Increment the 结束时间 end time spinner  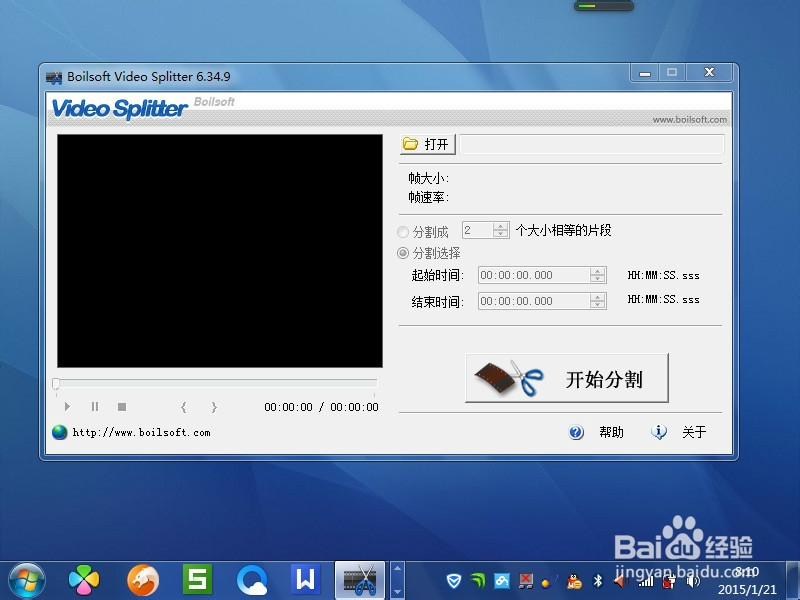[597, 297]
